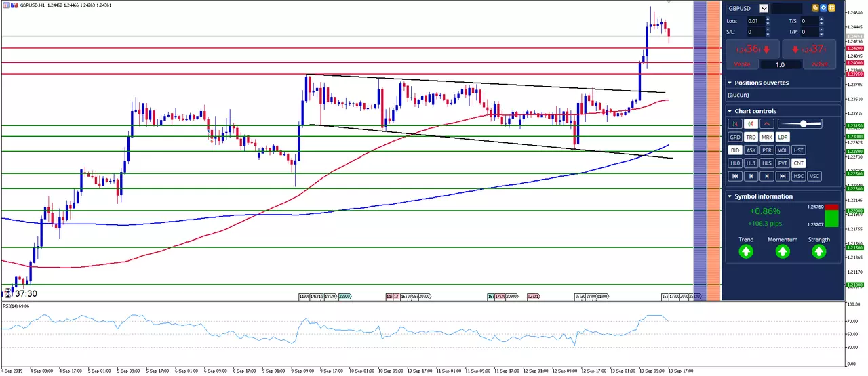Toggle the HLS button
Viewport: 868px width, 376px height.
[x=767, y=163]
